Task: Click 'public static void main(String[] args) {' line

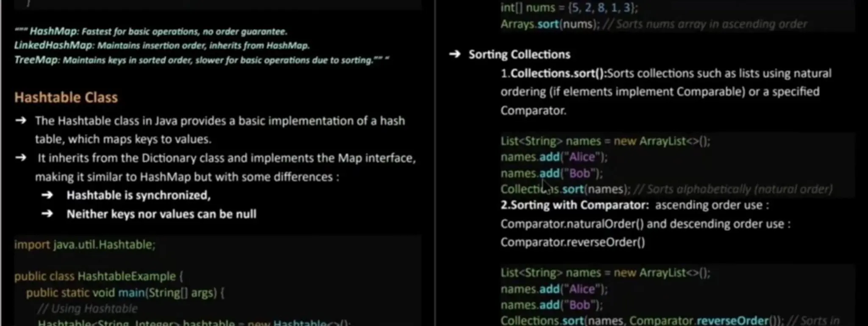Action: coord(125,292)
